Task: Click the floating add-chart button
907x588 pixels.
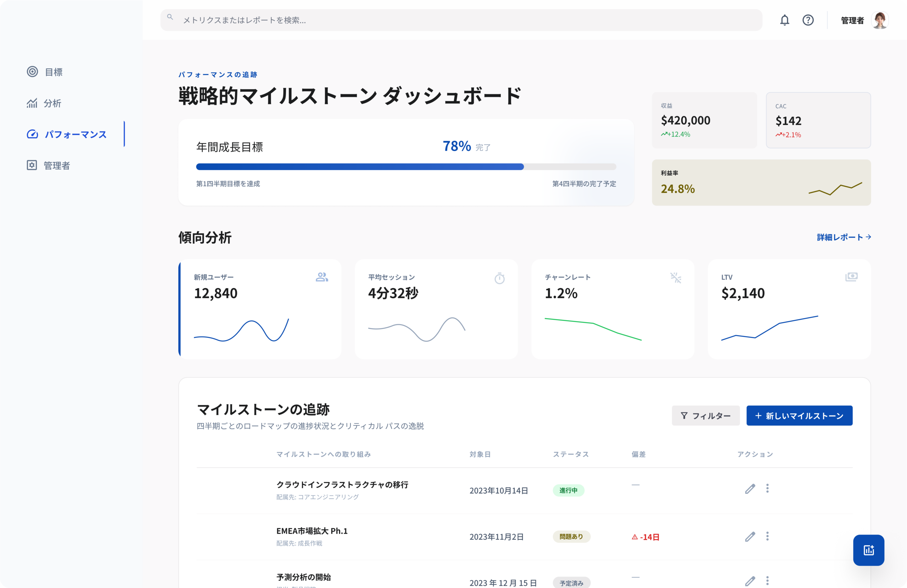Action: point(868,550)
